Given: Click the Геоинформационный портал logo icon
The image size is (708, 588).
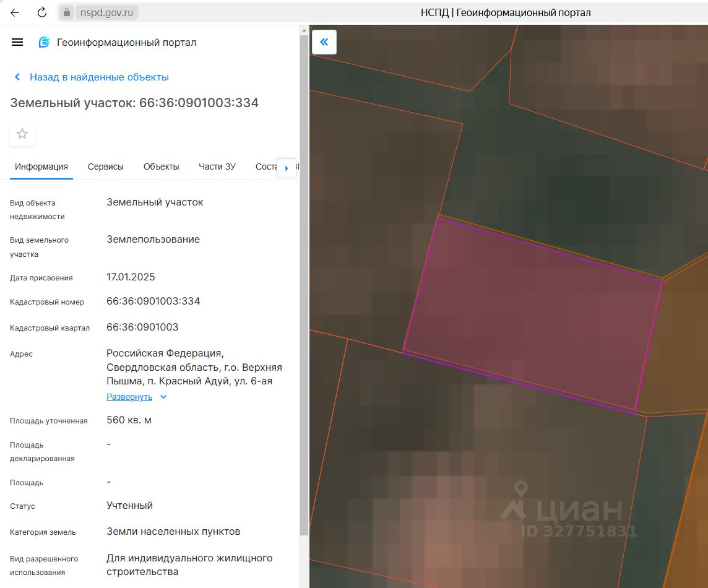Looking at the screenshot, I should tap(45, 43).
